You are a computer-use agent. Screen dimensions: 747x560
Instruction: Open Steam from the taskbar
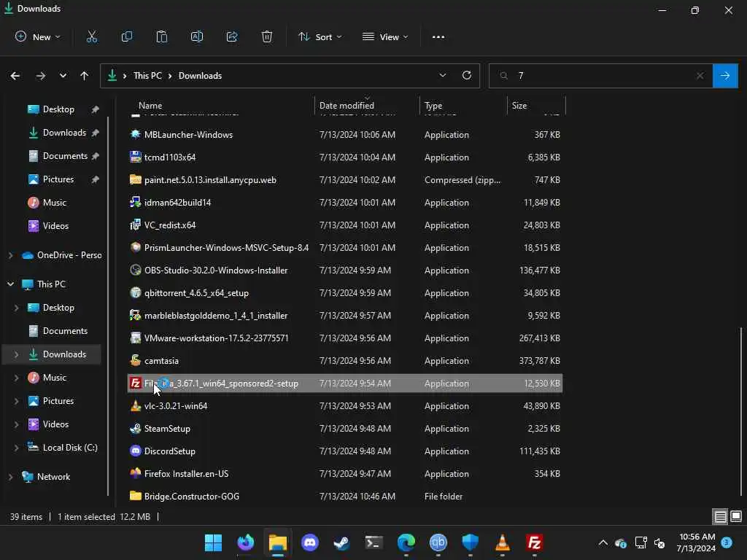pyautogui.click(x=341, y=542)
